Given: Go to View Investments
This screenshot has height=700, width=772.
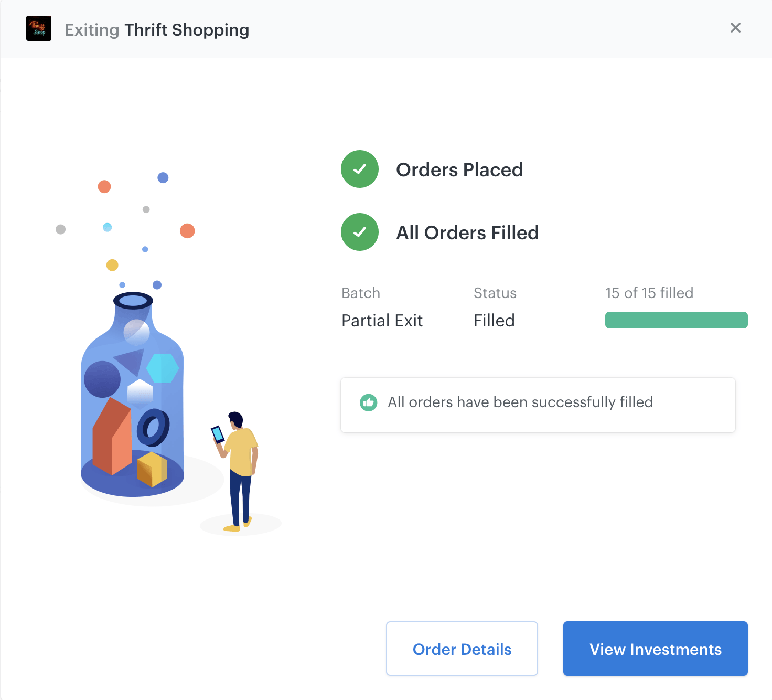Looking at the screenshot, I should (656, 649).
